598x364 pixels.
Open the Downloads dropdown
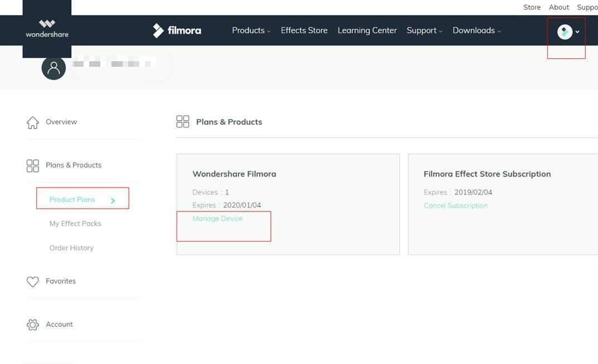pyautogui.click(x=476, y=30)
